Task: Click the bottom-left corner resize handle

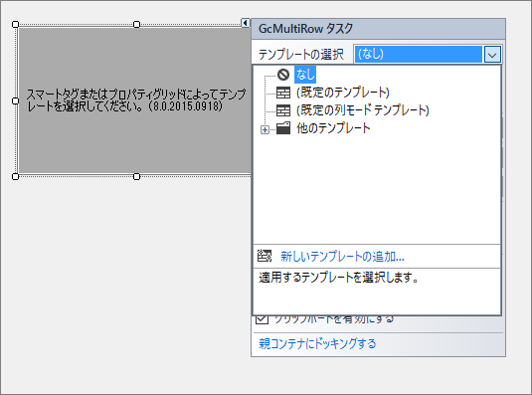Action: [x=15, y=176]
